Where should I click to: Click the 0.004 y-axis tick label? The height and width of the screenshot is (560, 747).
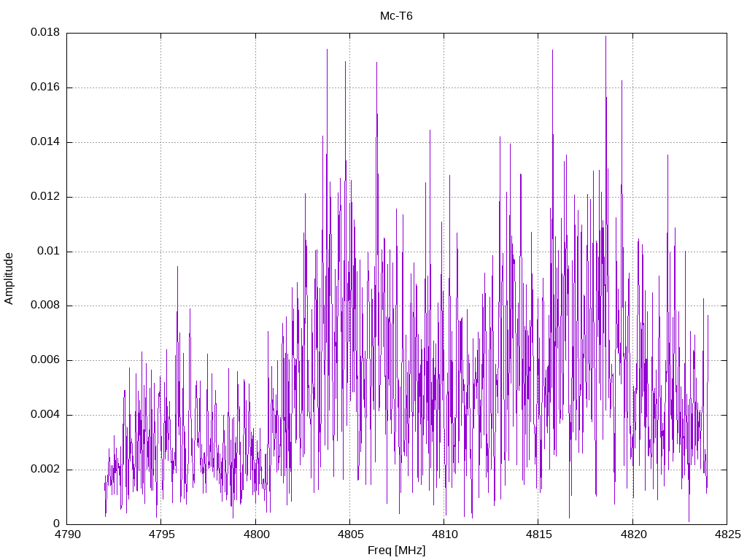pyautogui.click(x=45, y=414)
